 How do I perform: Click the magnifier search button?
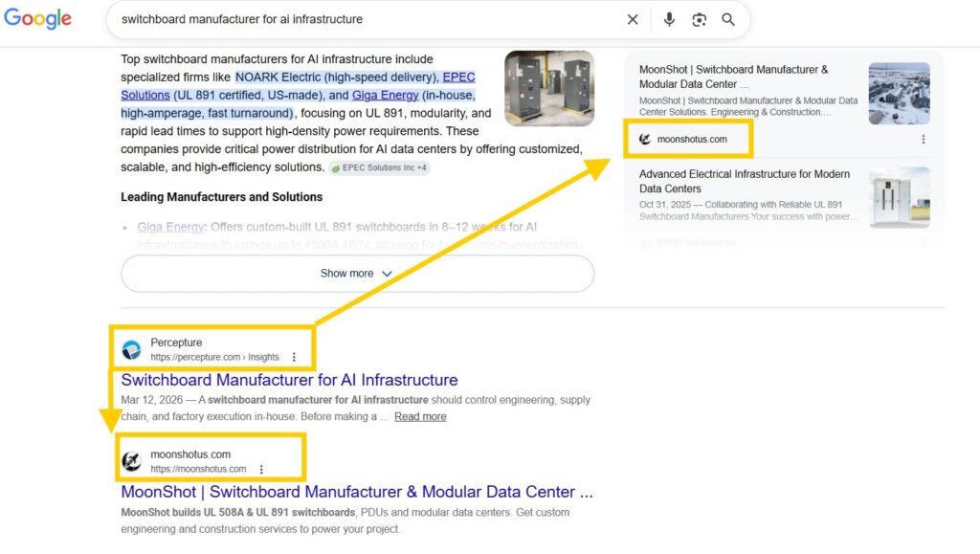(728, 19)
